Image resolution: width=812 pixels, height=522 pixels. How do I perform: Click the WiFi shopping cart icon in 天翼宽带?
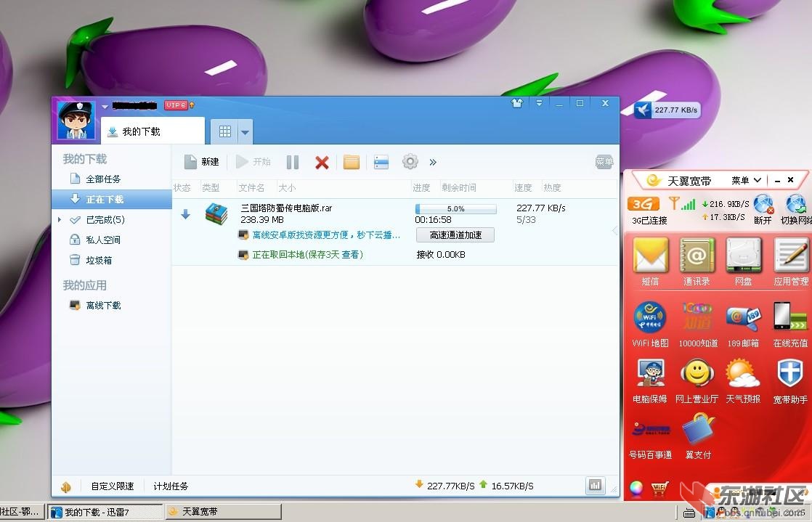click(659, 488)
